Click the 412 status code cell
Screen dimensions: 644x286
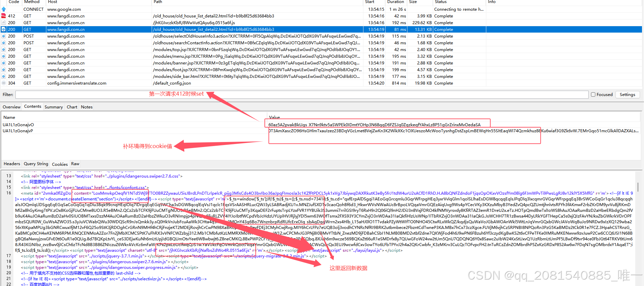11,16
